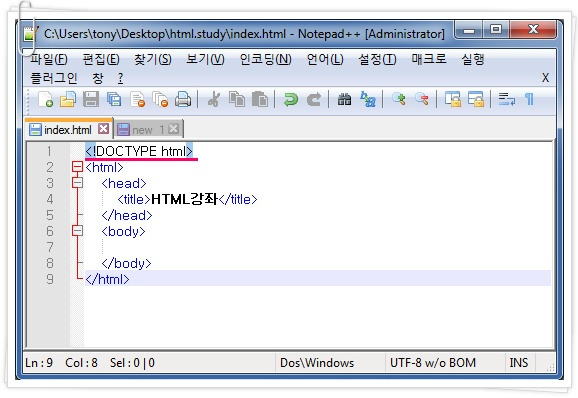The width and height of the screenshot is (578, 398).
Task: Collapse the <html> fold marker on line 2
Action: coord(77,167)
